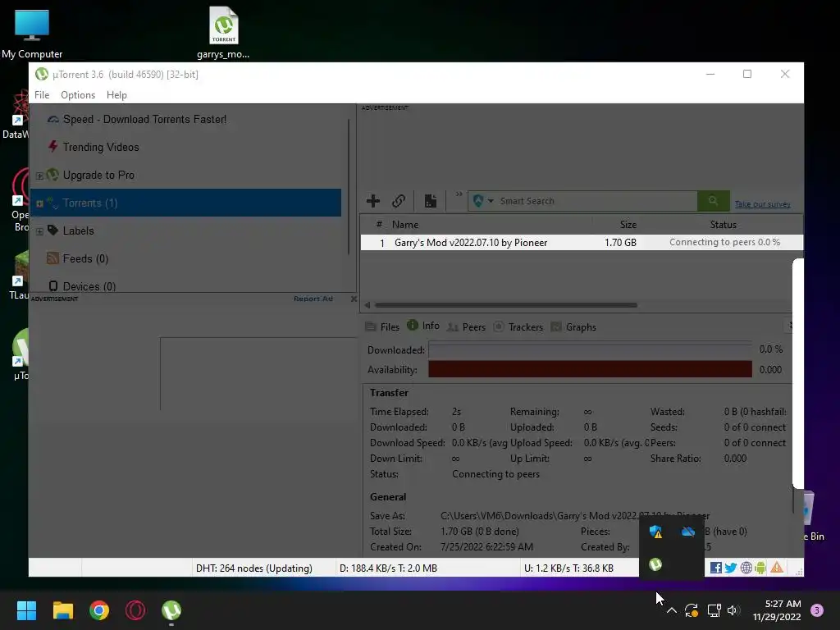Expand the Upgrade to Pro node
Screen dimensions: 840x630
[39, 176]
